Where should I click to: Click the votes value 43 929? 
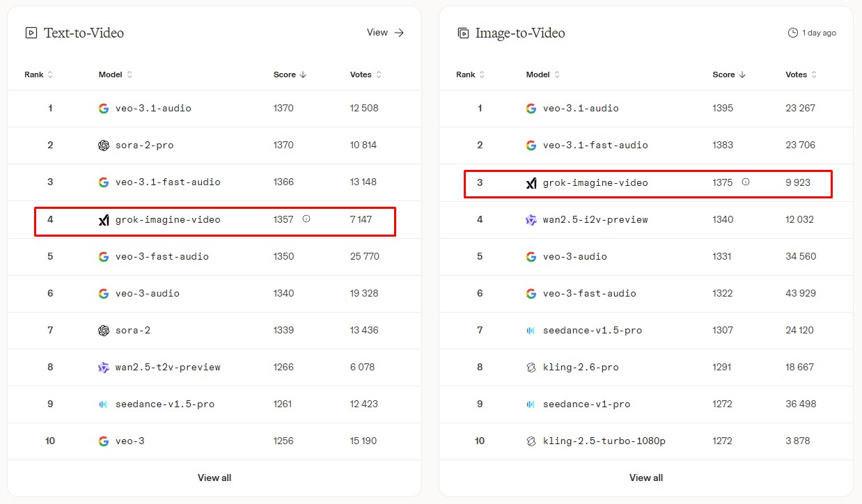(801, 294)
